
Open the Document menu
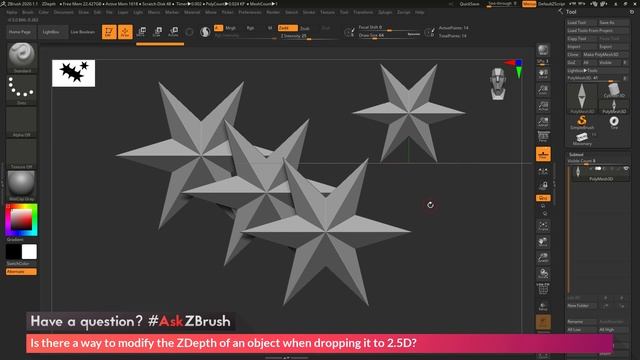click(x=64, y=13)
